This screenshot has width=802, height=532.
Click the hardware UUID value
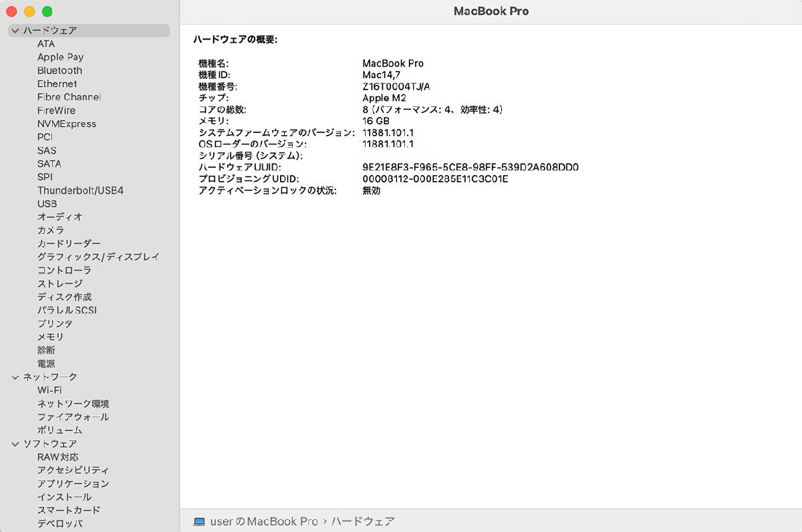(471, 168)
